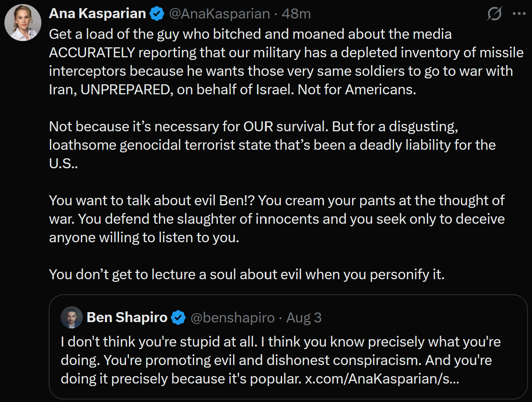Click the word UNPREPARED in the post
Image resolution: width=532 pixels, height=402 pixels.
[x=125, y=89]
